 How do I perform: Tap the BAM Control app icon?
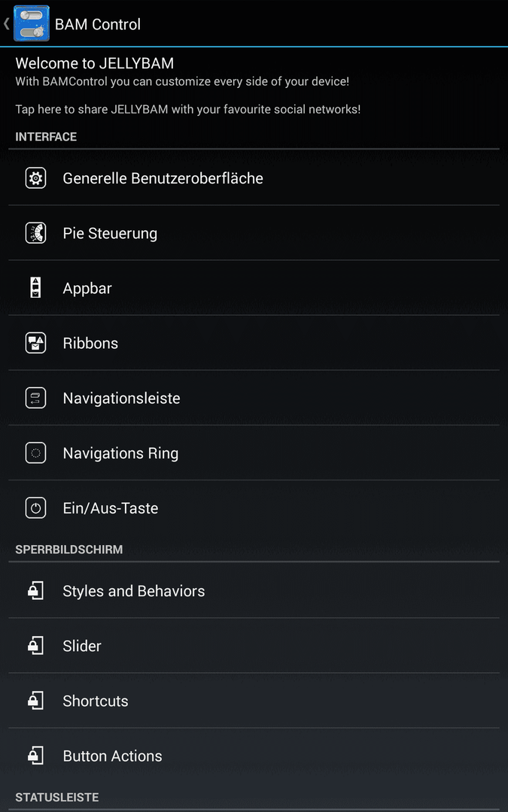click(31, 23)
